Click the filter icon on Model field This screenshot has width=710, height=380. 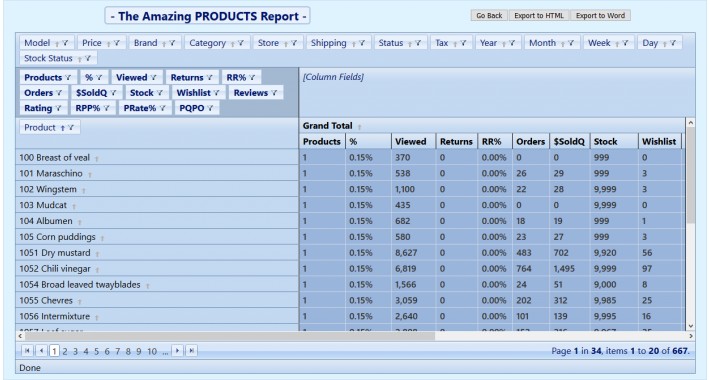click(66, 43)
